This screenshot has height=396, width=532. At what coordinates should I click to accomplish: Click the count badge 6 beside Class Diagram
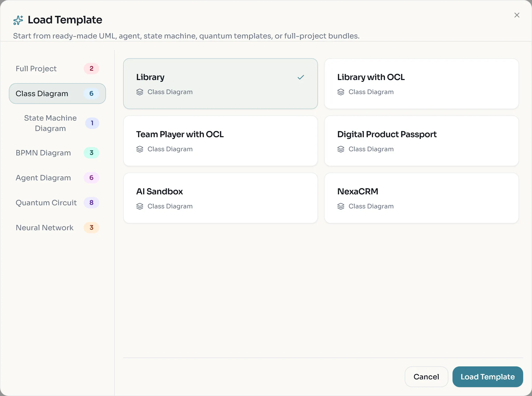click(91, 94)
